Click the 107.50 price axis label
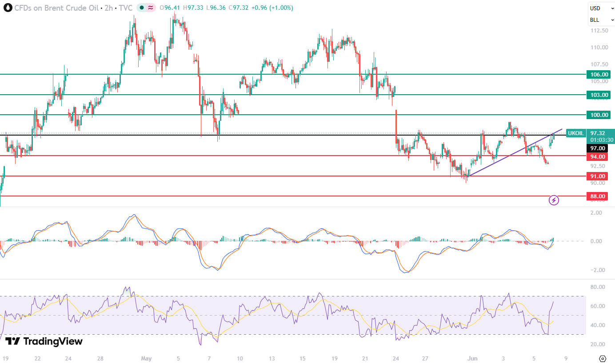Viewport: 615px width, 364px height. [599, 64]
